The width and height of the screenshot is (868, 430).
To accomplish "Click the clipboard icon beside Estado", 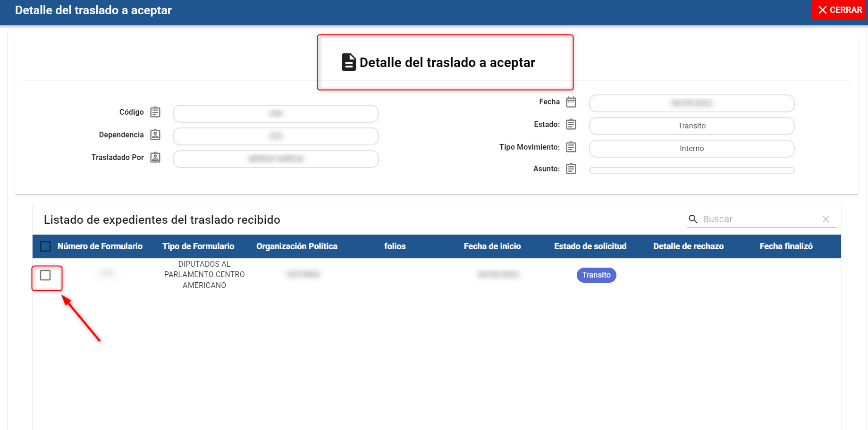I will [x=571, y=125].
